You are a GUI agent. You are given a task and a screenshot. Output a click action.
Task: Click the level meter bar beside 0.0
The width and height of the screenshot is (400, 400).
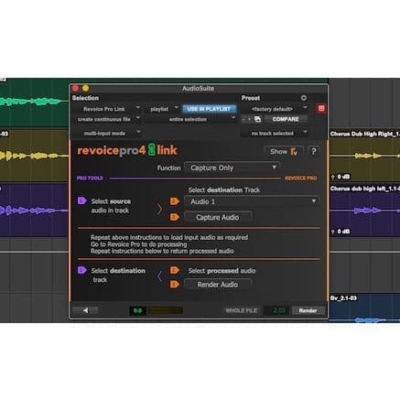tap(165, 310)
